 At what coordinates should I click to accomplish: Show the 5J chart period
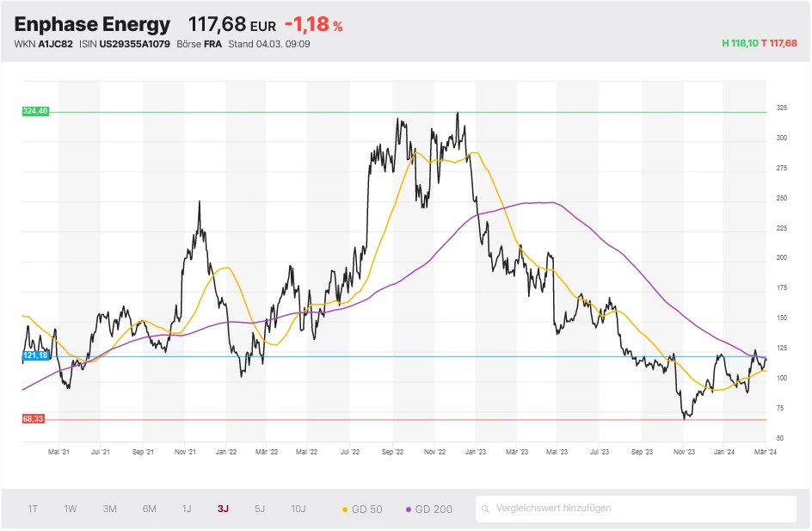click(x=260, y=509)
